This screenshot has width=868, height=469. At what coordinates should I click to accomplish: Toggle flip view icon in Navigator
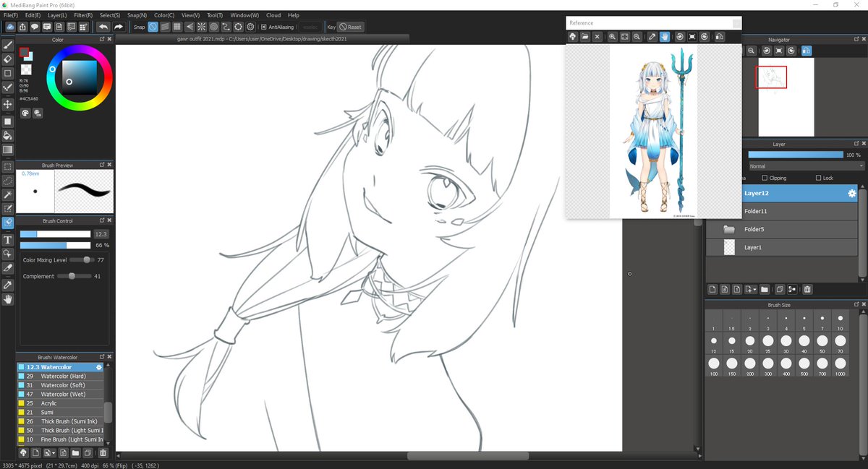coord(807,51)
